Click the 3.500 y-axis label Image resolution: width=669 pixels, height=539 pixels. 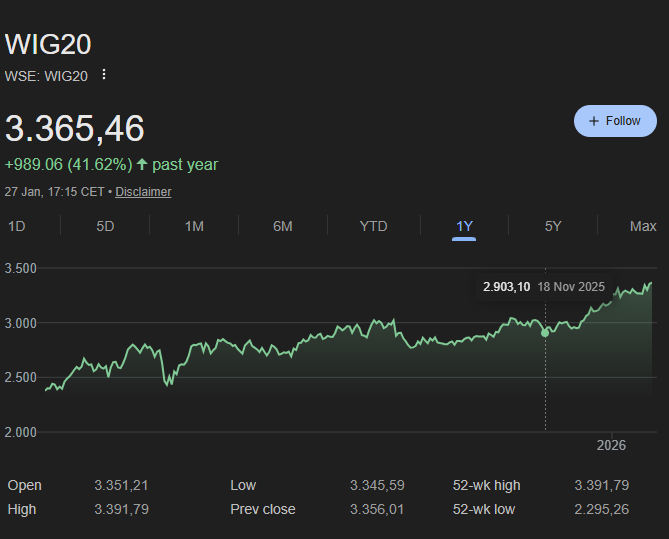[x=20, y=268]
